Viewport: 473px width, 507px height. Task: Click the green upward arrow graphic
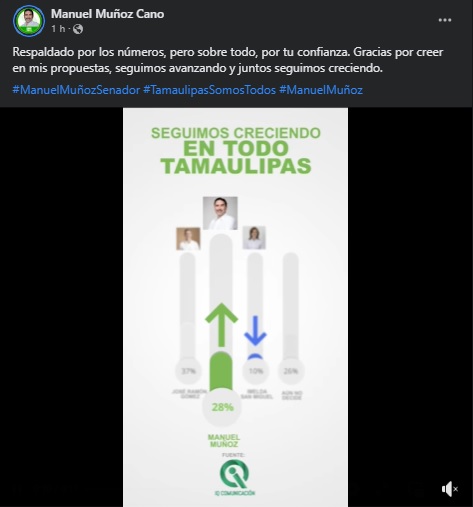[221, 325]
